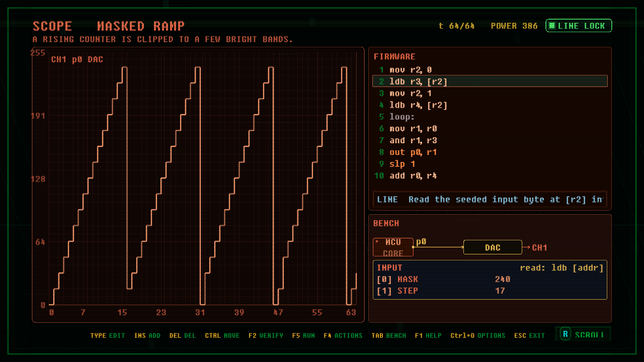Click the t 64/64 time counter
This screenshot has height=362, width=644.
[457, 26]
